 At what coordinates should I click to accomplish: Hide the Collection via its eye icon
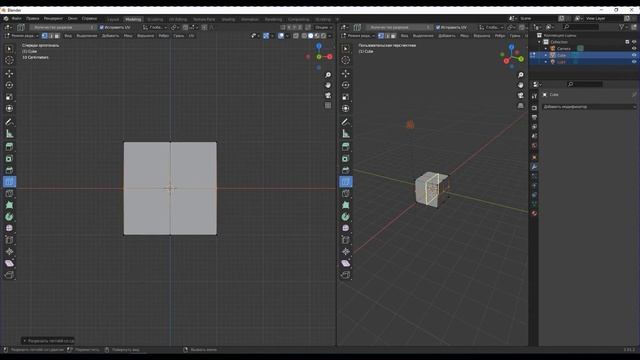[634, 42]
